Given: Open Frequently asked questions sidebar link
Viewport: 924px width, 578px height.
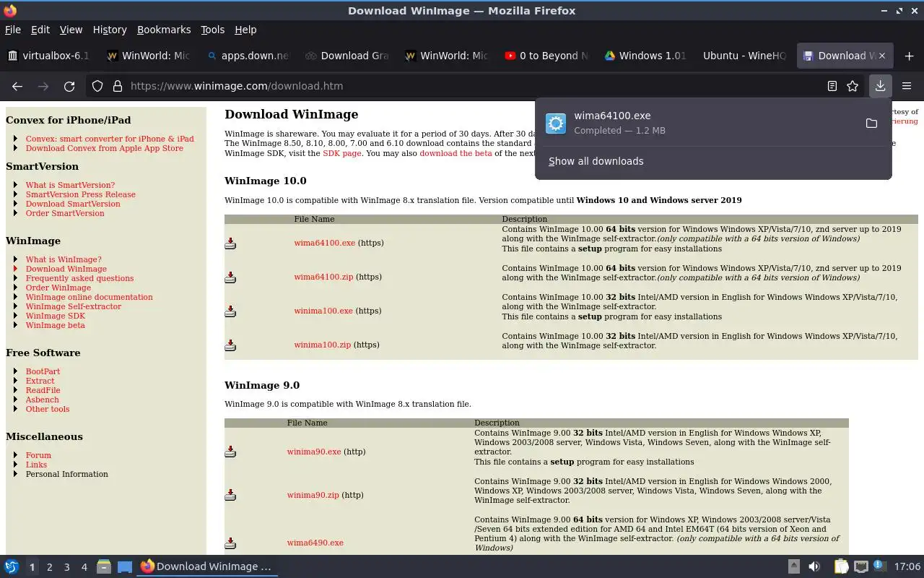Looking at the screenshot, I should click(x=79, y=278).
